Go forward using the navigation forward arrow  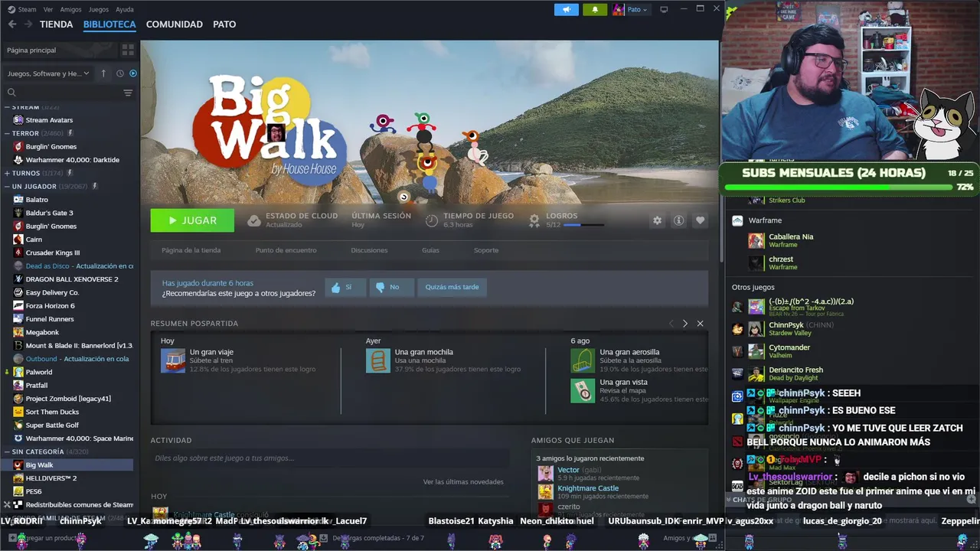point(28,24)
